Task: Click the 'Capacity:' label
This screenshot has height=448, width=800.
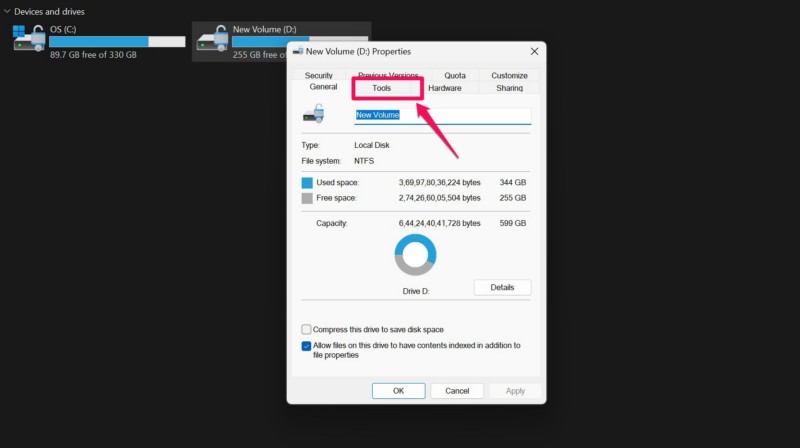Action: point(332,223)
